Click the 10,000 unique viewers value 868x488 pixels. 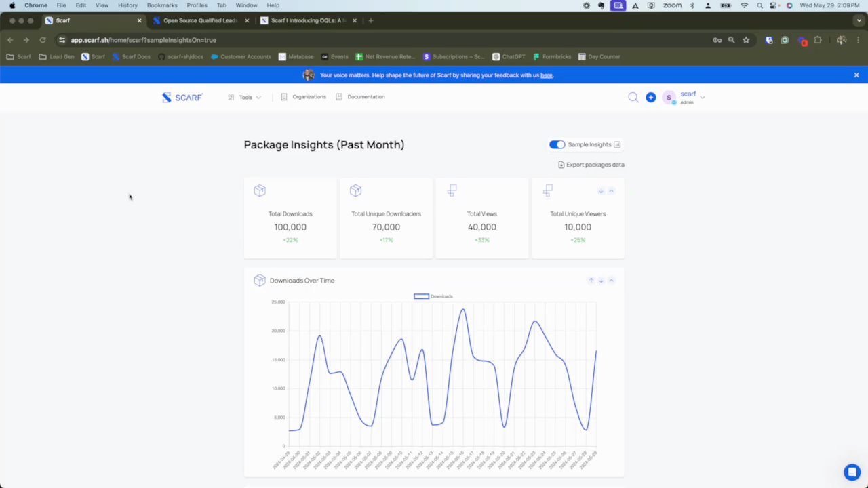(578, 227)
